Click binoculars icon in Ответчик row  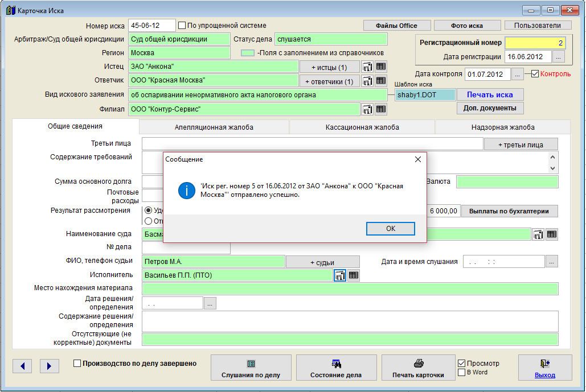367,81
